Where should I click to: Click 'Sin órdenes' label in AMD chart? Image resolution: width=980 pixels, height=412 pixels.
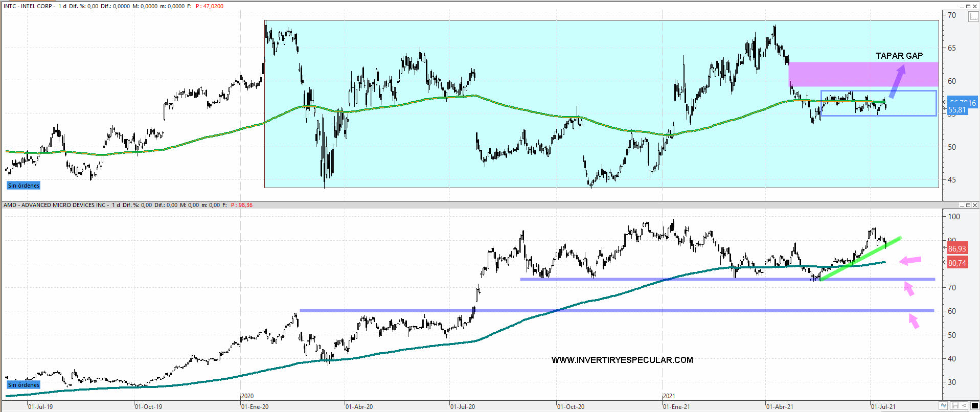tap(24, 385)
